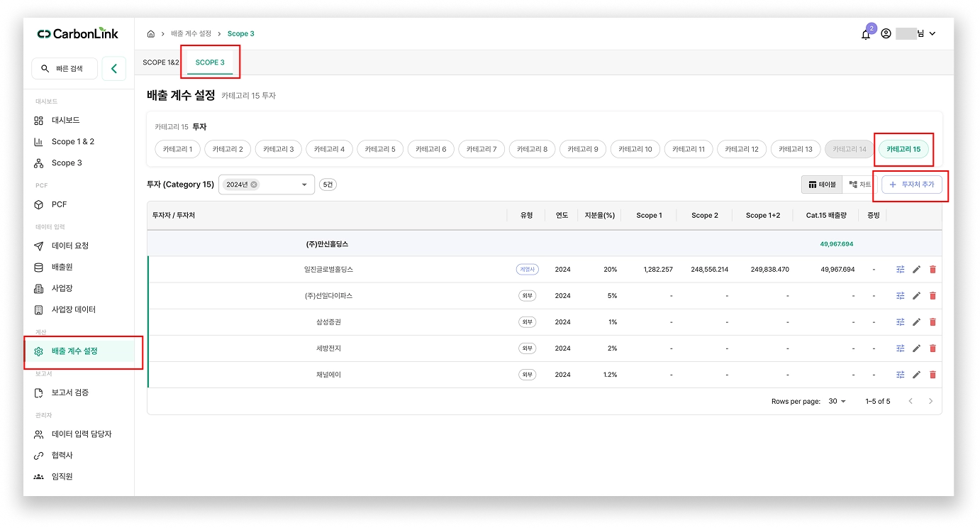Viewport: 980px width, 528px height.
Task: Collapse sidebar with the green chevron button
Action: click(x=114, y=69)
